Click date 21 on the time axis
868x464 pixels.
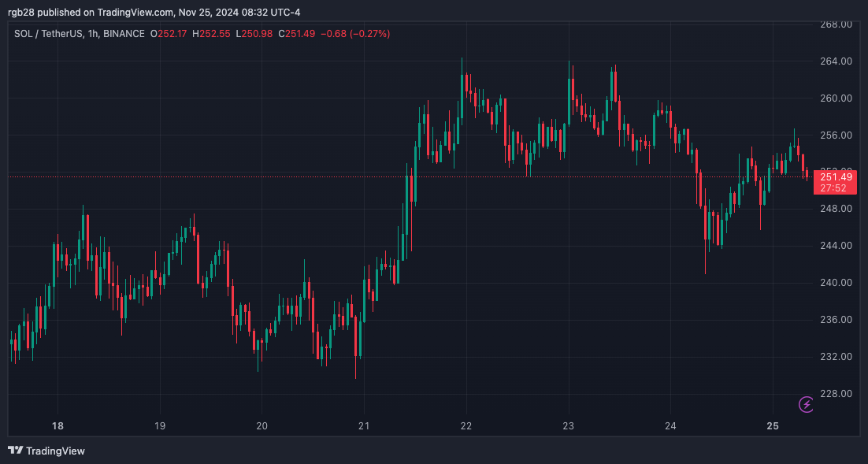click(364, 426)
